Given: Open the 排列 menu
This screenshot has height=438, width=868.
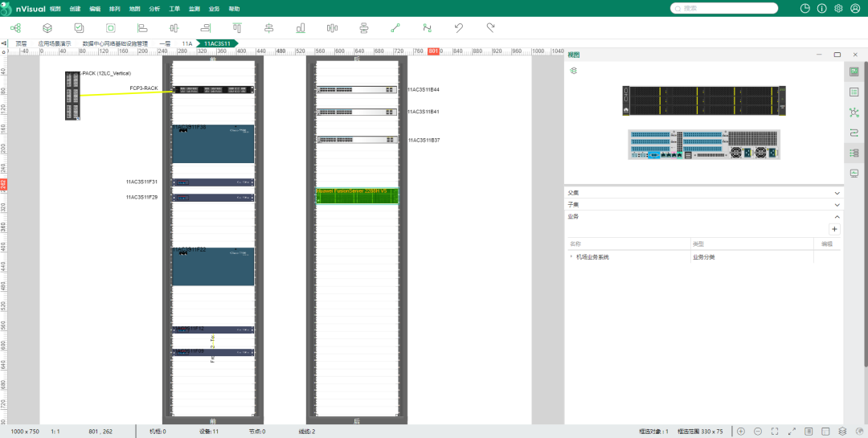Looking at the screenshot, I should tap(115, 9).
